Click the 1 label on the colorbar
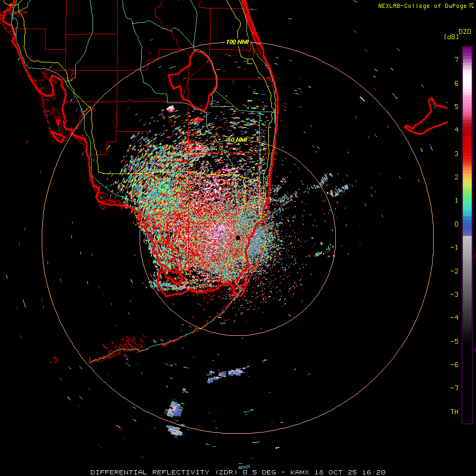 456,200
